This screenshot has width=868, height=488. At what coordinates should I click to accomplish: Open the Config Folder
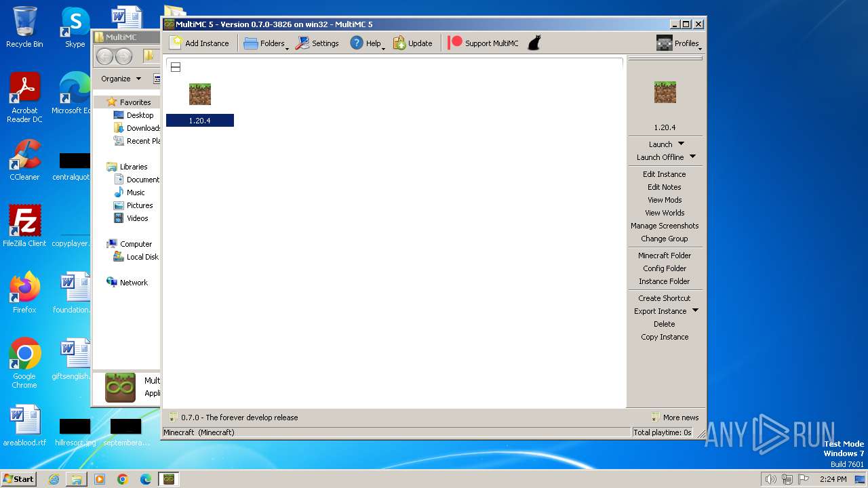(x=665, y=268)
